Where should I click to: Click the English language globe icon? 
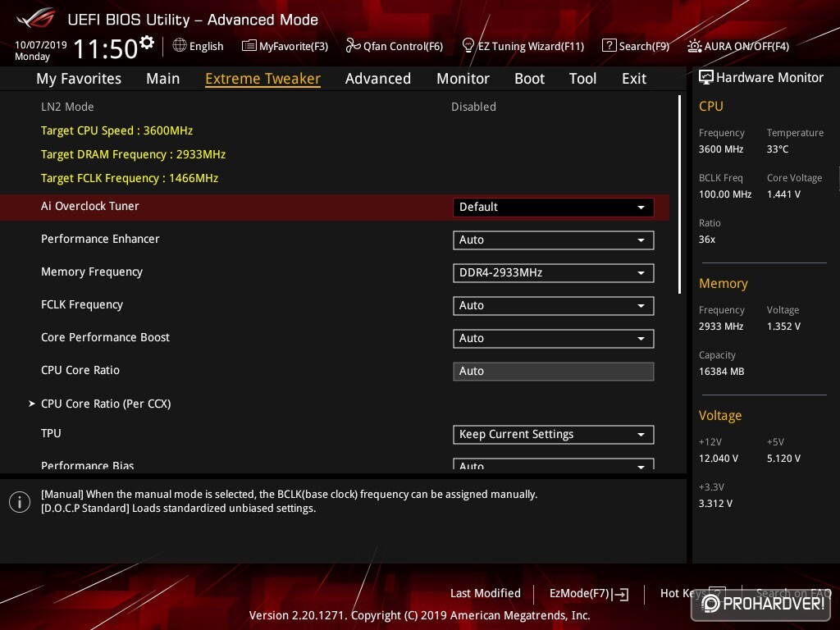pyautogui.click(x=180, y=46)
